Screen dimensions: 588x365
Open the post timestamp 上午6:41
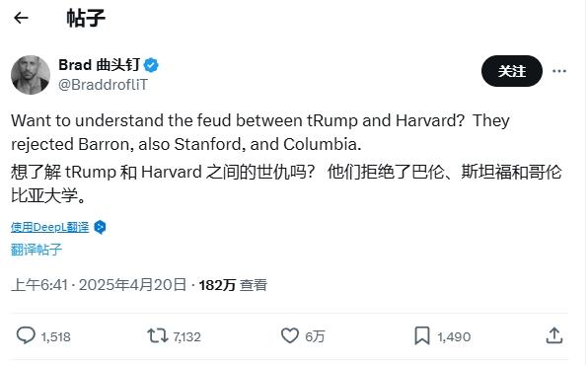point(39,285)
